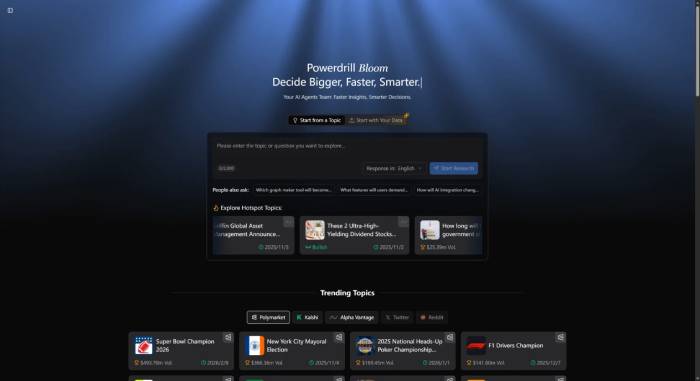Choose suggestion 'How will AI integration chang...'

[447, 190]
